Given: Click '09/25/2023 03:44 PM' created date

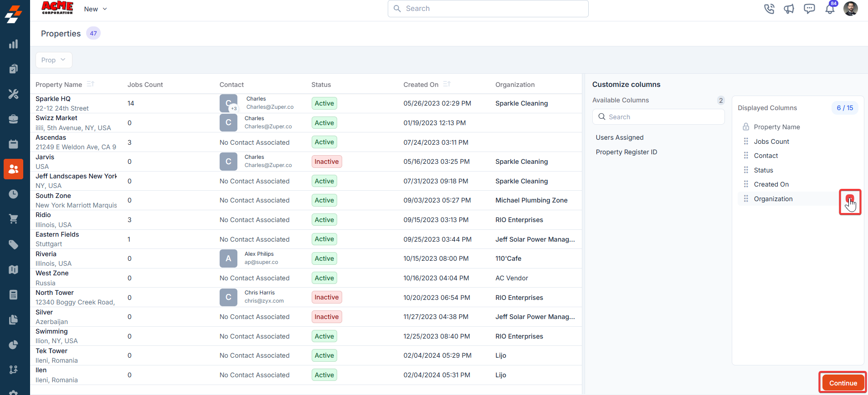Looking at the screenshot, I should tap(437, 239).
